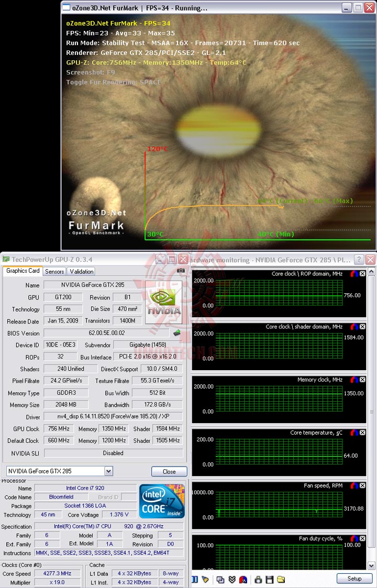
Task: Click the monitoring scrollbar up arrow
Action: click(371, 271)
